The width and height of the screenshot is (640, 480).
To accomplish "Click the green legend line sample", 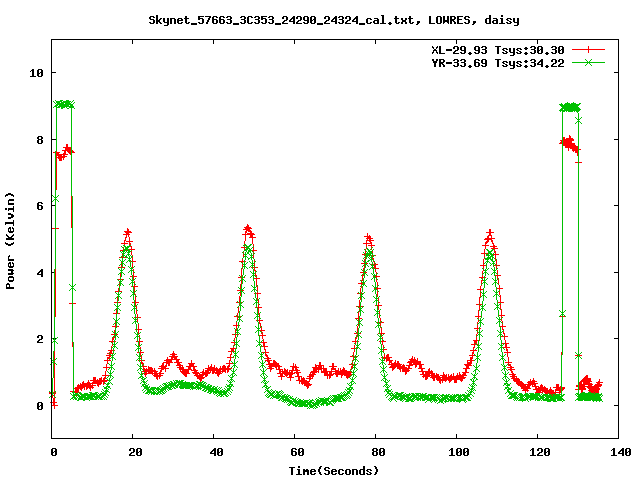I will pyautogui.click(x=588, y=62).
